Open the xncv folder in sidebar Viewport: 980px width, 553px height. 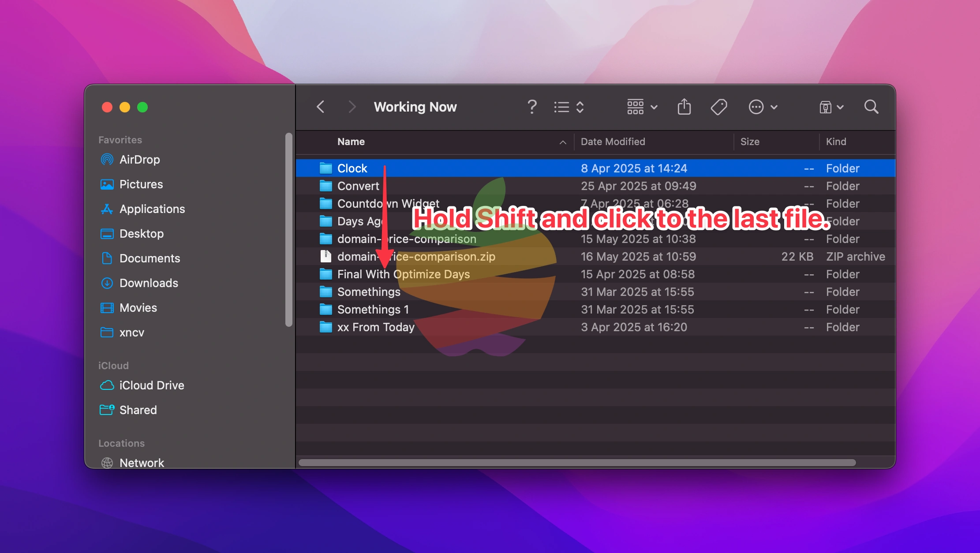pos(131,332)
